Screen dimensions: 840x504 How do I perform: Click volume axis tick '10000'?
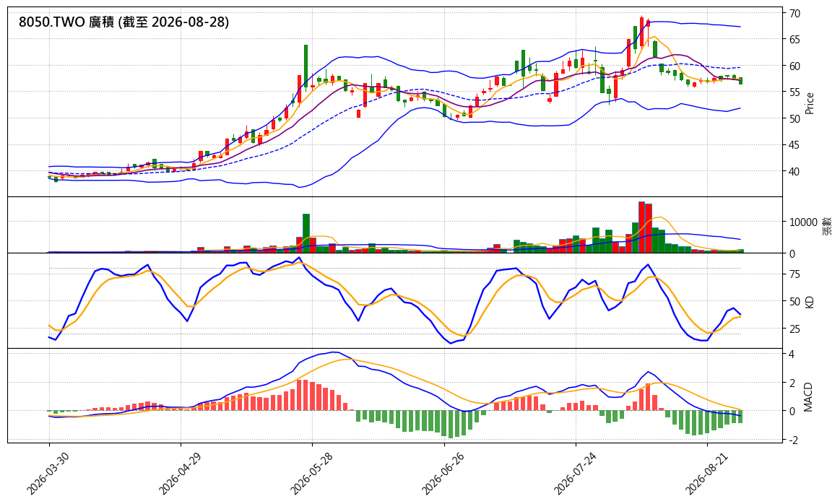click(x=804, y=222)
